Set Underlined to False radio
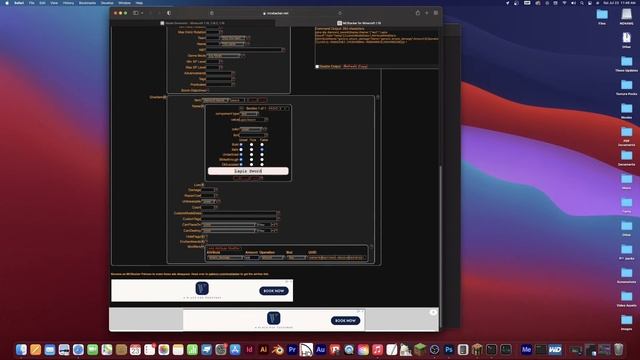 (x=262, y=154)
